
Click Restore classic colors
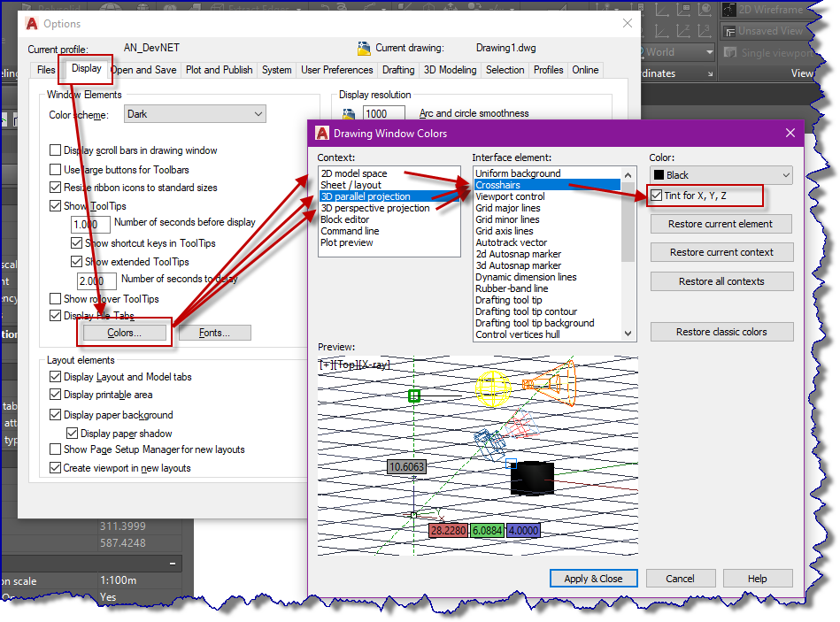point(721,332)
